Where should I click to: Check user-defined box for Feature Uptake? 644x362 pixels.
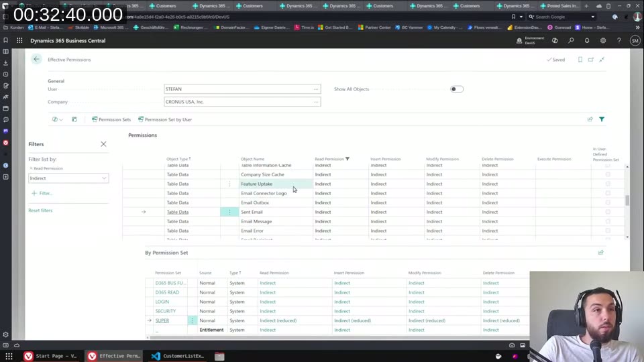608,184
